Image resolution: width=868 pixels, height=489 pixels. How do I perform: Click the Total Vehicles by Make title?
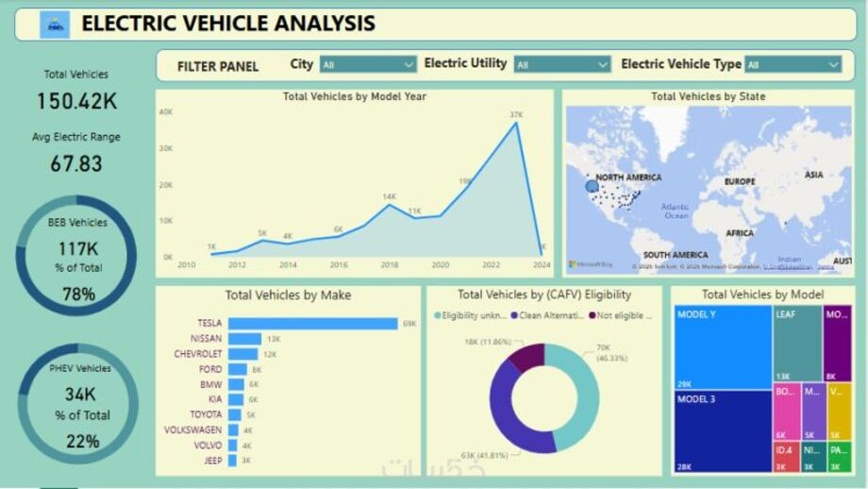(288, 295)
